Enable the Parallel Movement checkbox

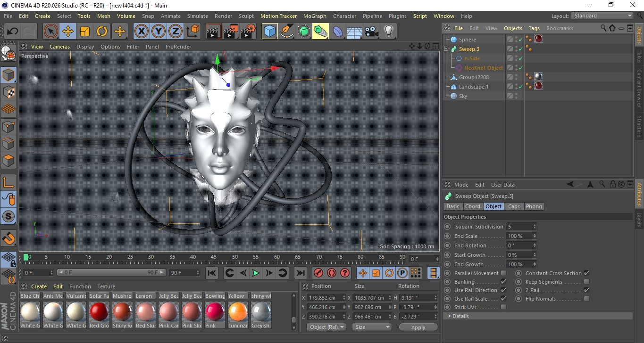(x=503, y=273)
